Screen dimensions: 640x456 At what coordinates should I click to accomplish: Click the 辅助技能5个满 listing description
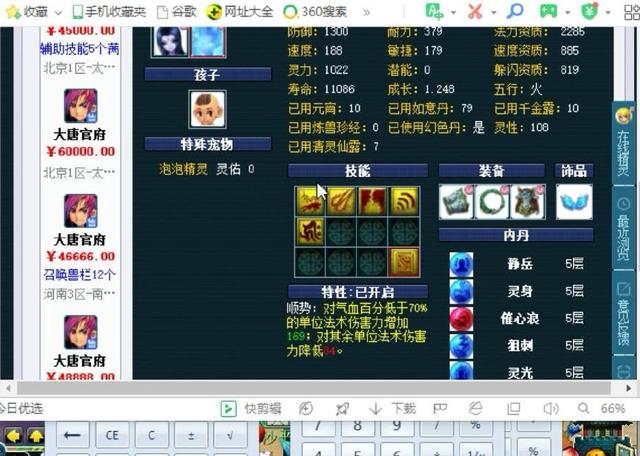[80, 49]
